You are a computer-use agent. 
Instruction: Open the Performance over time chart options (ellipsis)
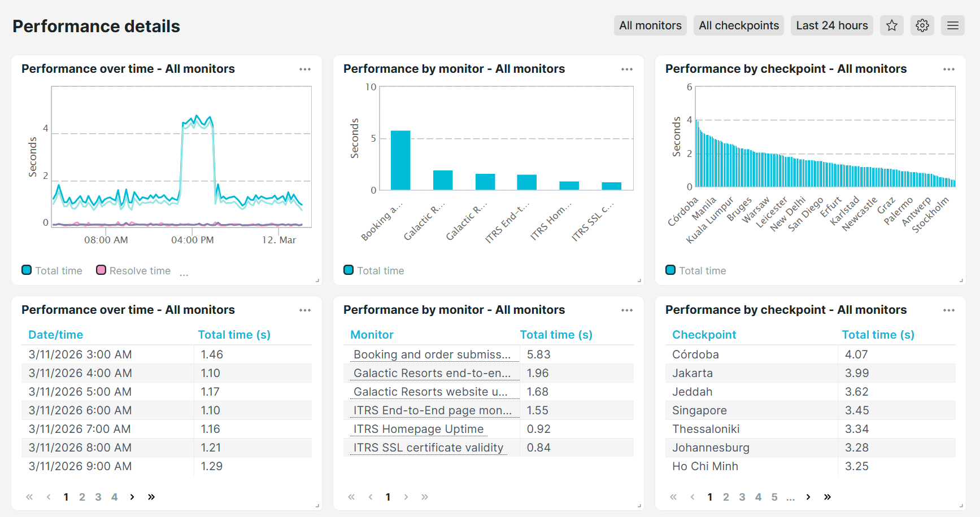tap(305, 69)
